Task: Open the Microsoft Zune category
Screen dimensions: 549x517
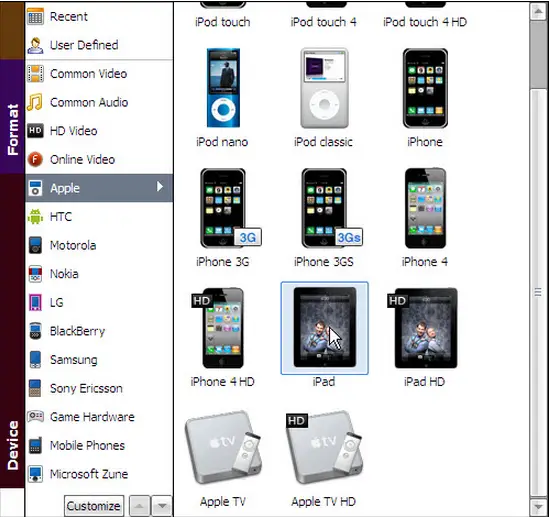Action: tap(99, 474)
